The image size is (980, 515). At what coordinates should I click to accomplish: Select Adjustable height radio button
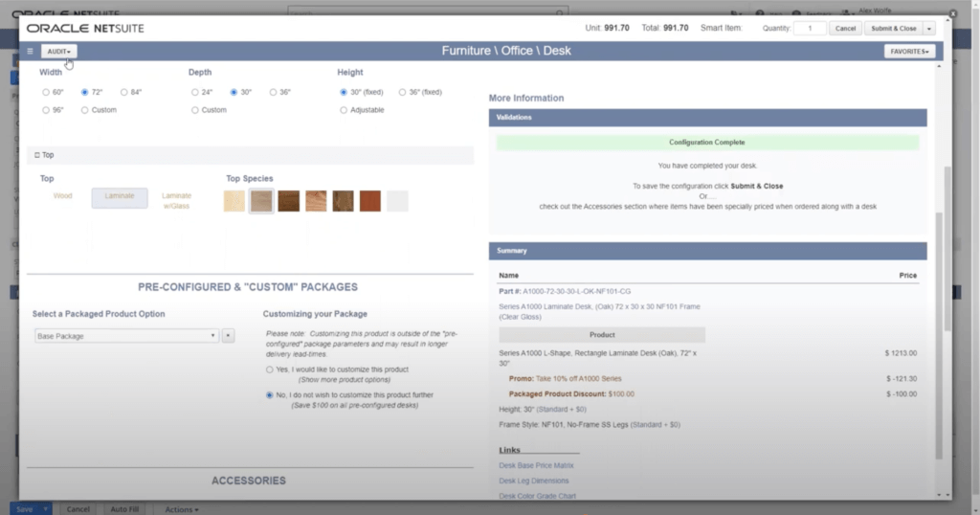(x=345, y=110)
